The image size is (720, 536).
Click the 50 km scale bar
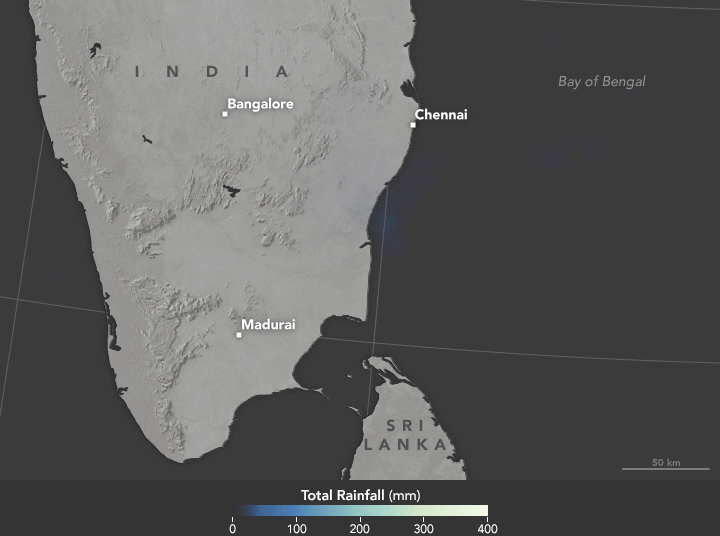coord(652,466)
